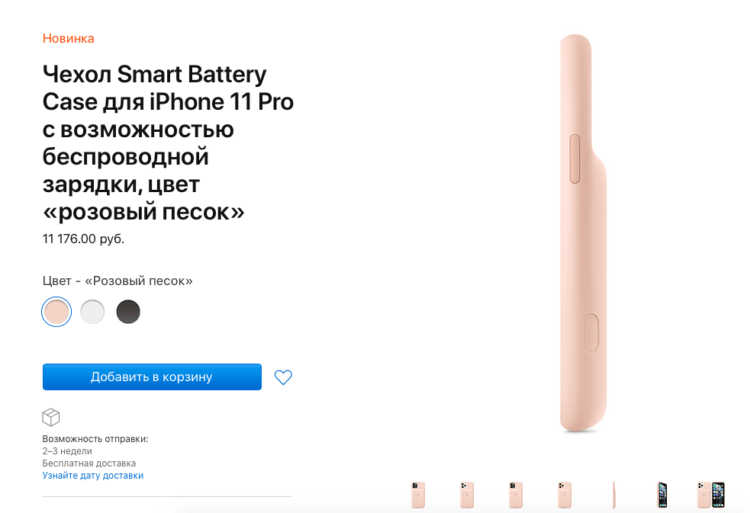This screenshot has height=513, width=750.
Task: View the third gallery thumbnail image
Action: click(x=516, y=495)
